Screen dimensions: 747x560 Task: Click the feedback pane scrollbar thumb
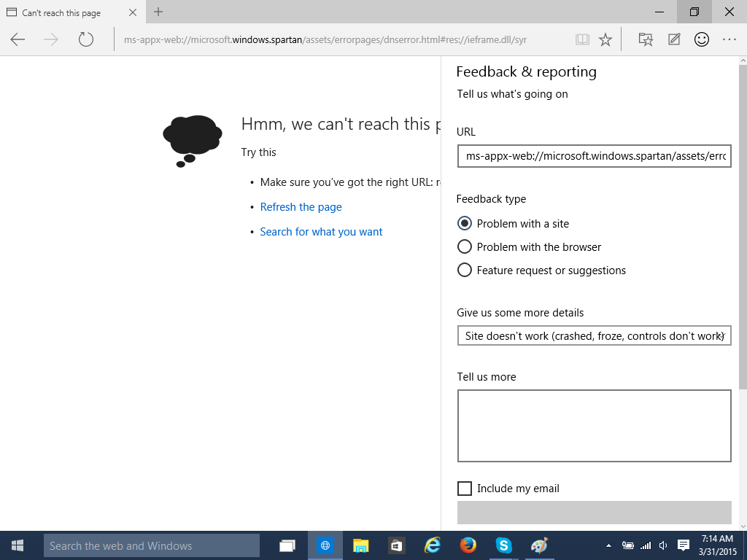click(743, 227)
